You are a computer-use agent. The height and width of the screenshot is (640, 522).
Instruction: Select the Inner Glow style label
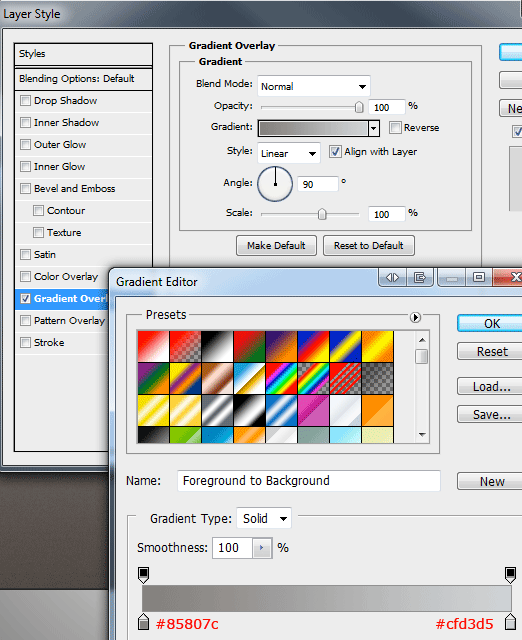click(60, 167)
